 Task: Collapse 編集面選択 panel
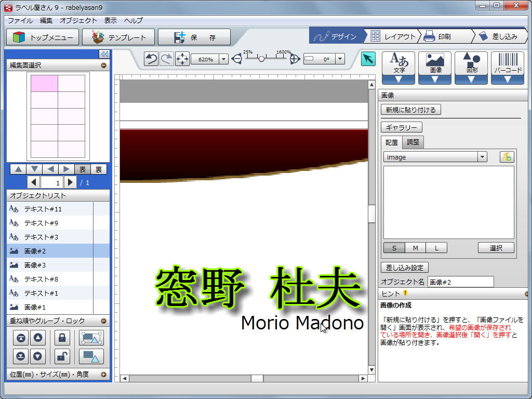click(x=104, y=65)
